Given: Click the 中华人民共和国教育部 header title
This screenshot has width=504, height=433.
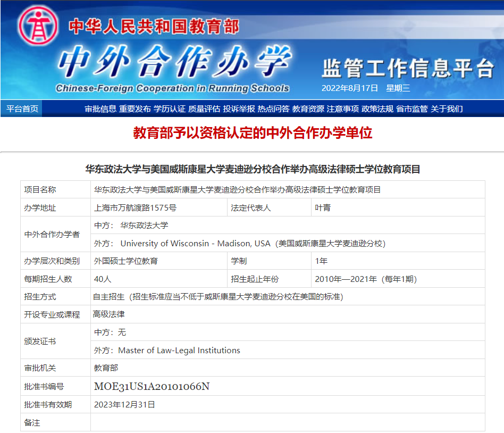Looking at the screenshot, I should click(154, 27).
